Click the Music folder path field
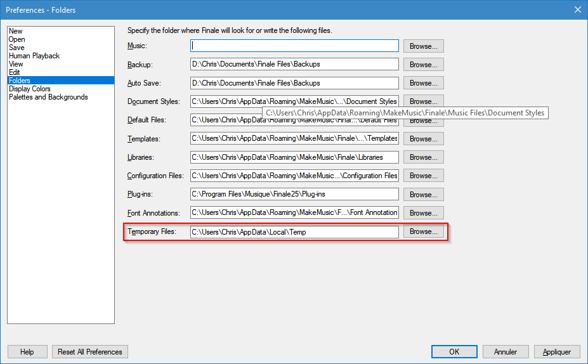This screenshot has height=364, width=588. (x=294, y=46)
